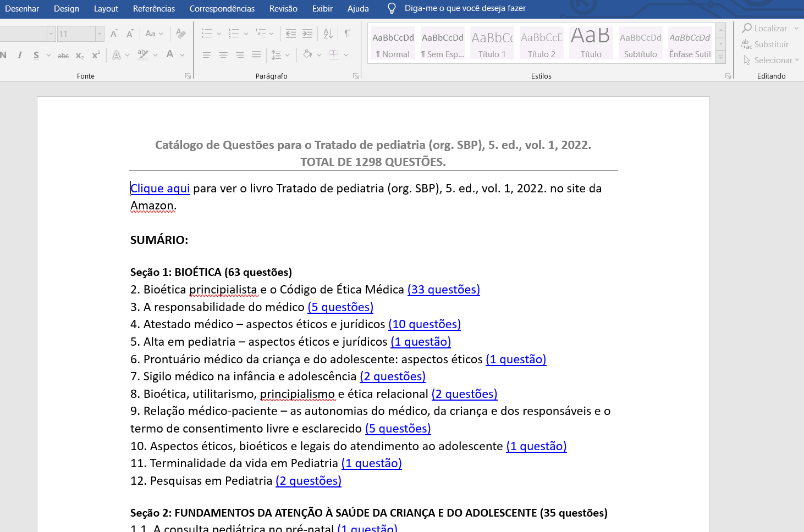This screenshot has width=804, height=532.
Task: Click the Text Highlight Color pen icon
Action: coord(143,54)
